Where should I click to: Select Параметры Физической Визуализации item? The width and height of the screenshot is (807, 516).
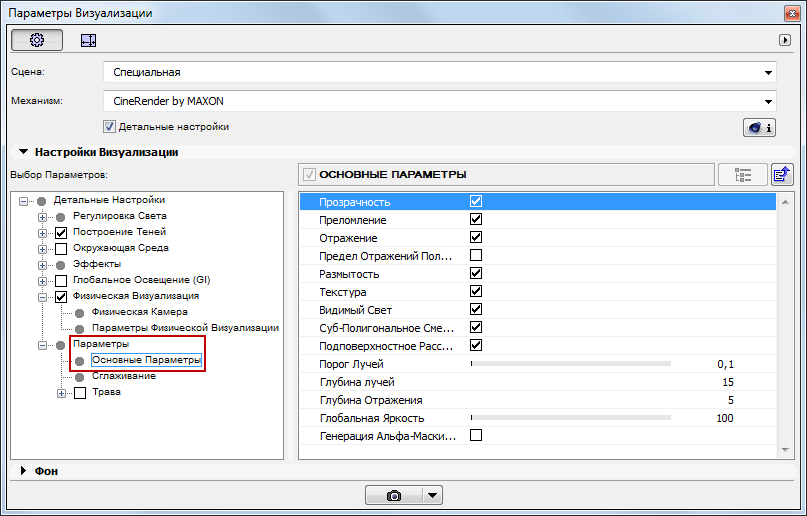click(185, 328)
